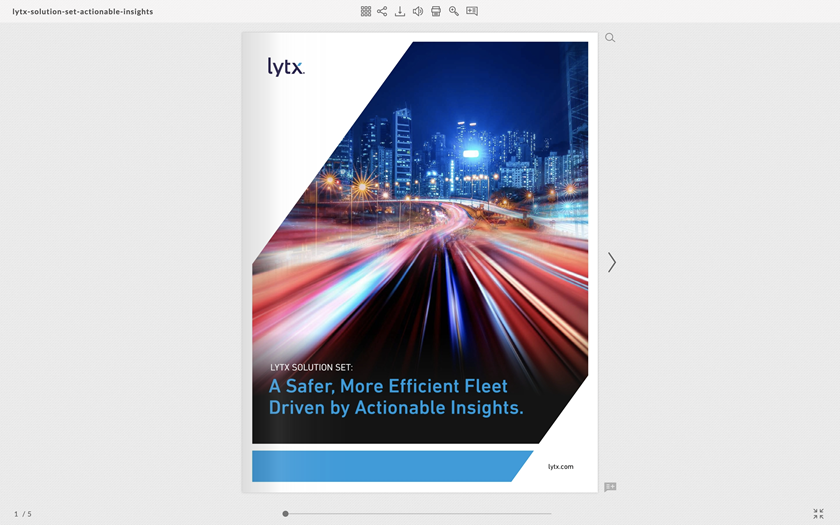Print the document with printer icon
The height and width of the screenshot is (525, 840).
436,11
